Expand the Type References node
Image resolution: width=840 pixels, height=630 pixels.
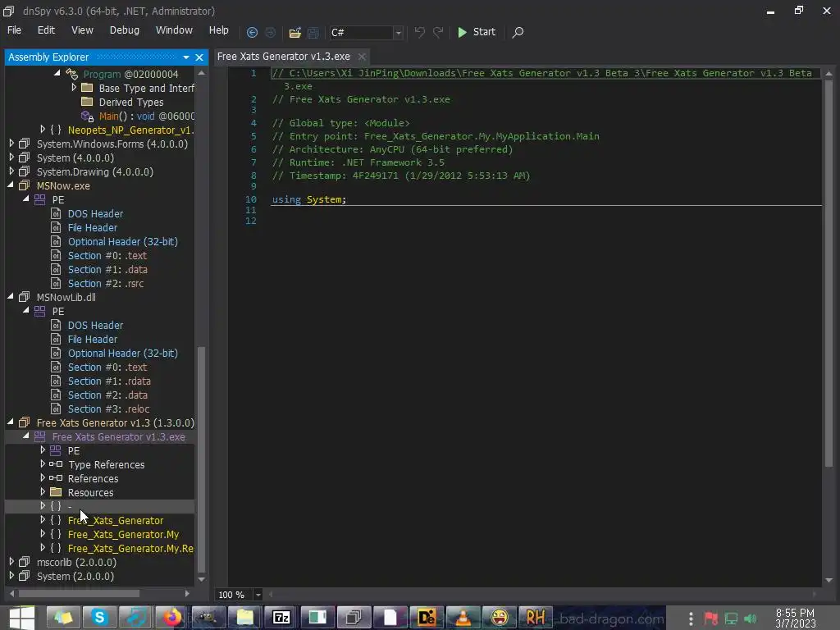(x=43, y=464)
